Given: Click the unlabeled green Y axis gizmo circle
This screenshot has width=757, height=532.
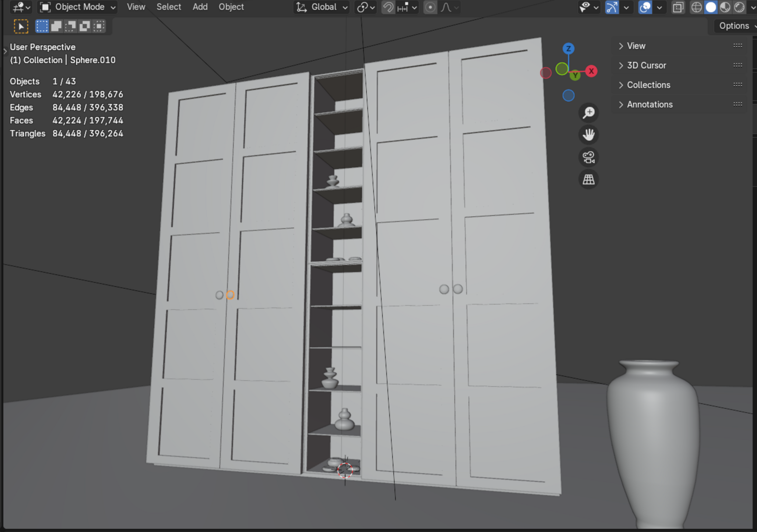Looking at the screenshot, I should pyautogui.click(x=562, y=69).
